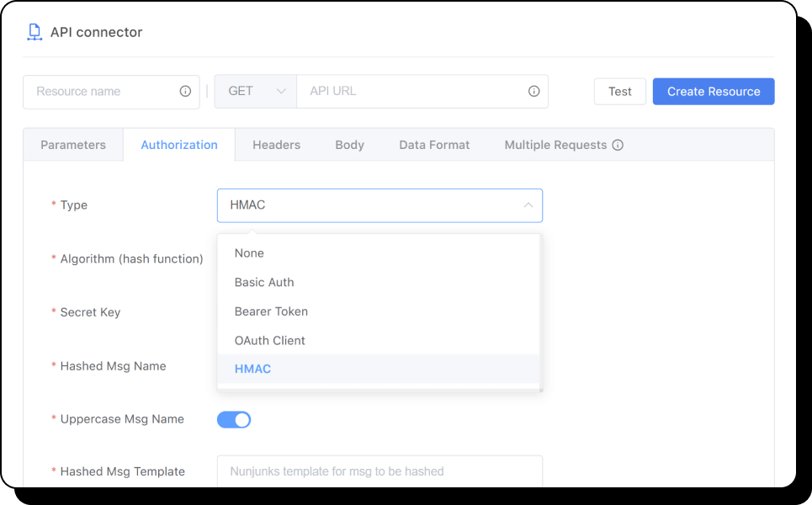Screen dimensions: 812x505
Task: Click the dropdown list scrollbar
Action: pyautogui.click(x=541, y=313)
